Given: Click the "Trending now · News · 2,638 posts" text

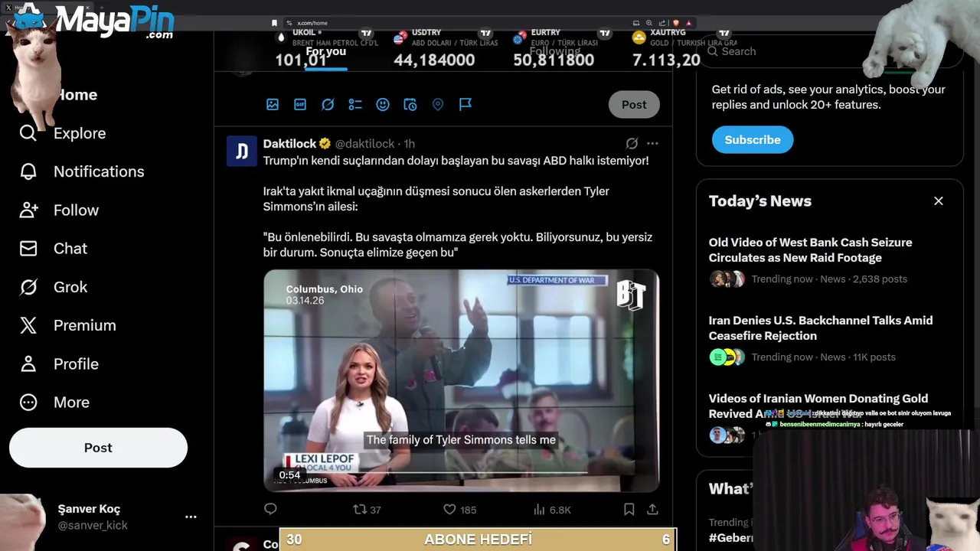Looking at the screenshot, I should tap(829, 279).
